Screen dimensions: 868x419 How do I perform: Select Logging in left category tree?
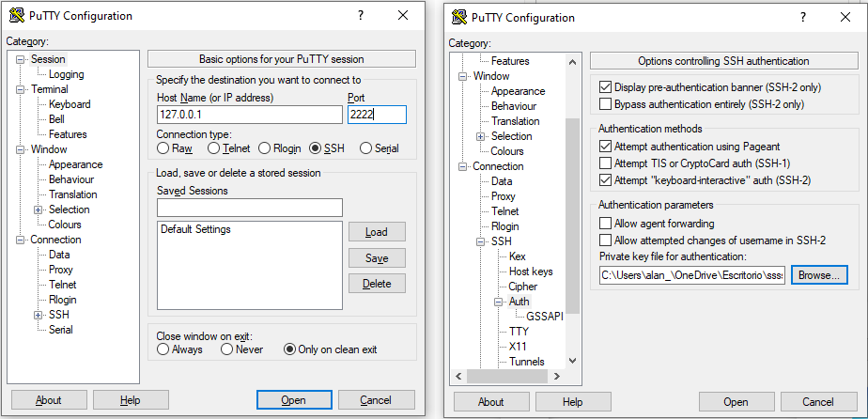coord(67,74)
